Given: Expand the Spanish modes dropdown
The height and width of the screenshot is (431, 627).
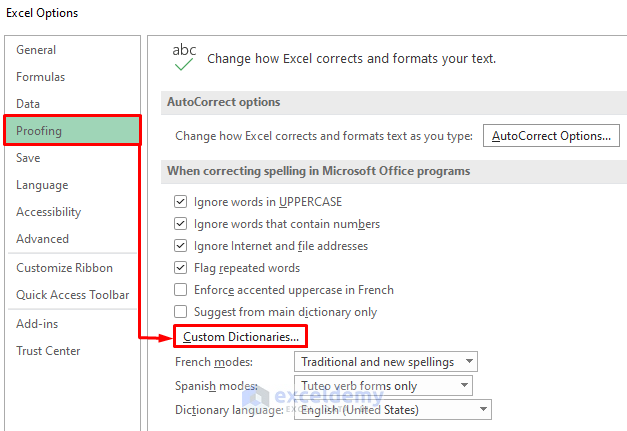Looking at the screenshot, I should [383, 386].
